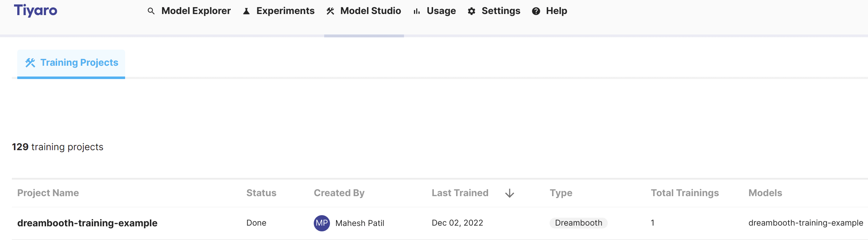
Task: Click the Dec 02, 2022 date cell
Action: pos(457,223)
